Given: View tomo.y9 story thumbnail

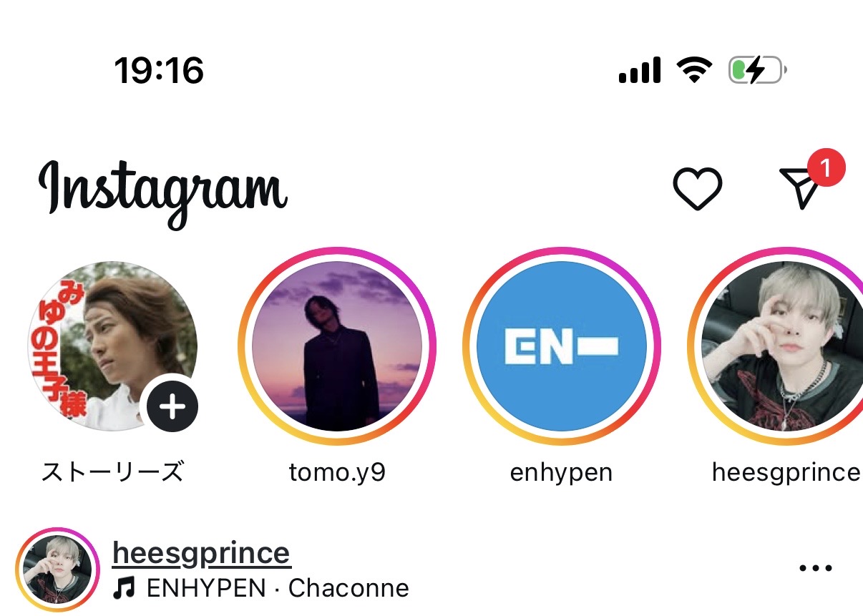Looking at the screenshot, I should click(337, 347).
